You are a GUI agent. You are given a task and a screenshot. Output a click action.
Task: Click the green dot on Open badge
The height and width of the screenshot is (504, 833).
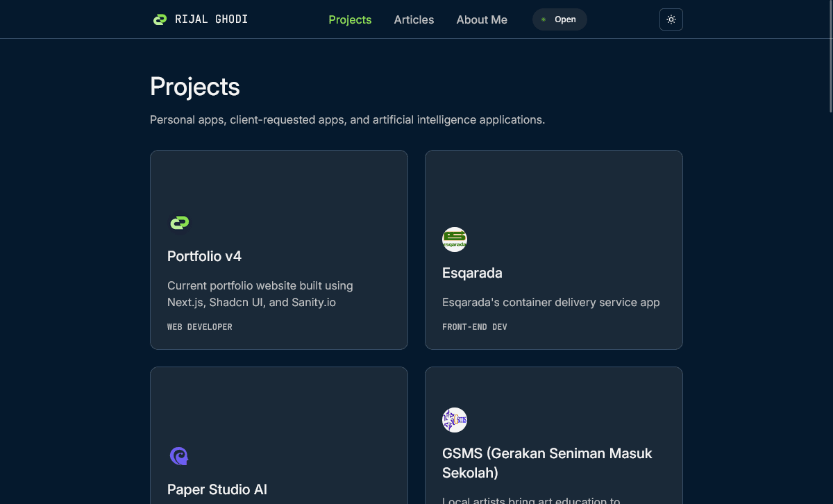point(543,19)
